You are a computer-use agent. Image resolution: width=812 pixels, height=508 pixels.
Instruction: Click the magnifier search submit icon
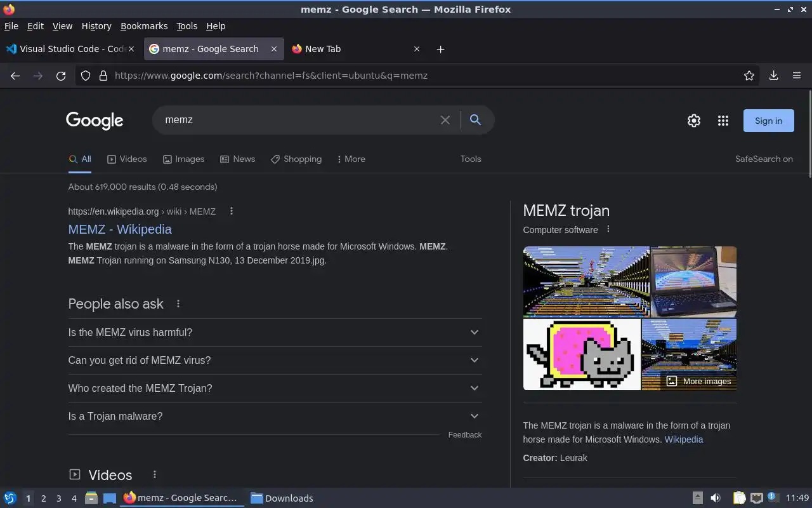click(475, 120)
